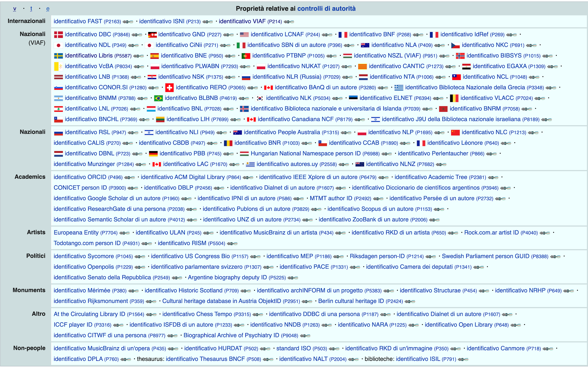The width and height of the screenshot is (588, 367).
Task: Open CONICET person ID link
Action: [90, 188]
